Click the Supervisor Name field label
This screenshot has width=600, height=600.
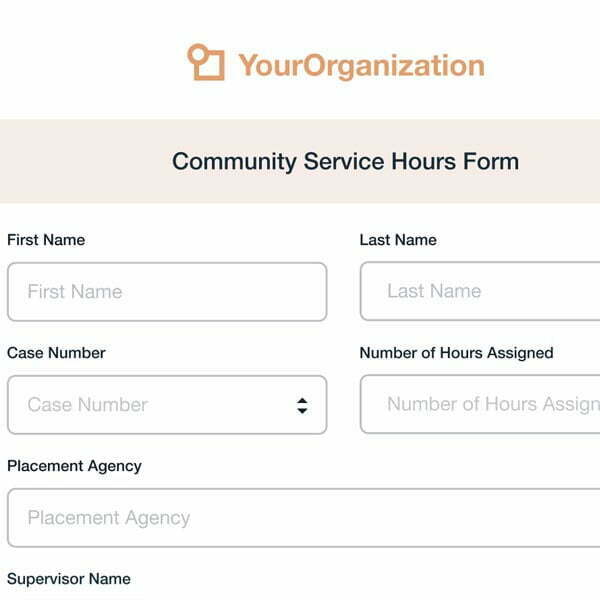coord(68,579)
